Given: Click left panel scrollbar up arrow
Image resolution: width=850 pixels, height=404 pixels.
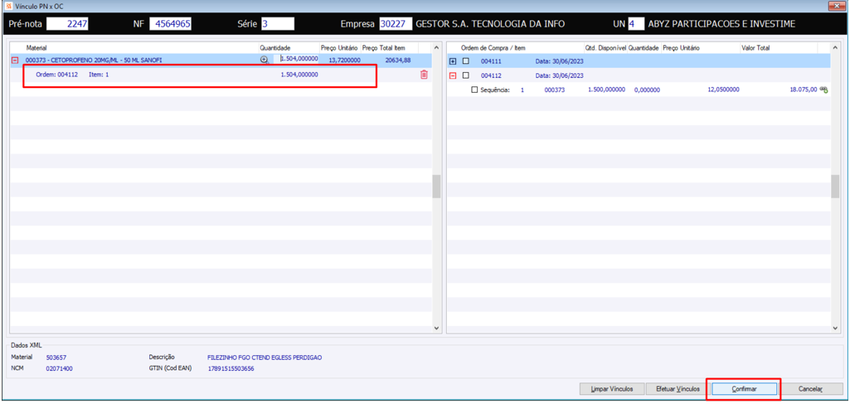Looking at the screenshot, I should (x=437, y=48).
